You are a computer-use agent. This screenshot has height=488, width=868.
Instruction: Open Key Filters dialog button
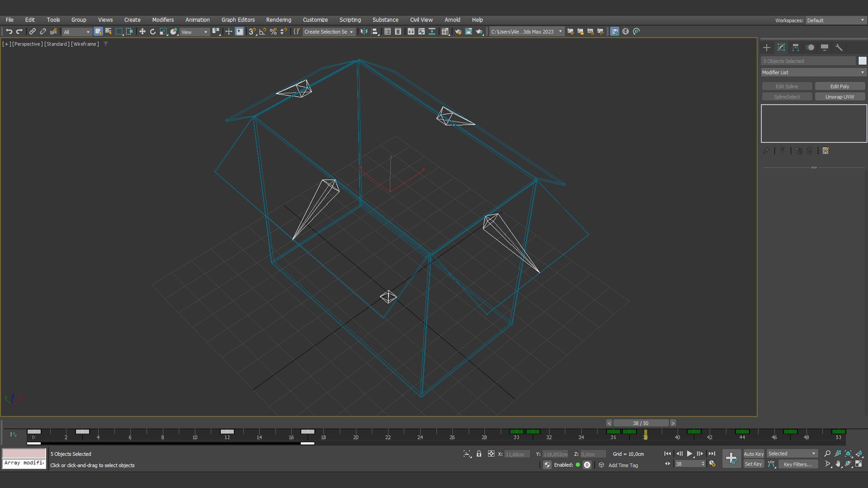[797, 464]
